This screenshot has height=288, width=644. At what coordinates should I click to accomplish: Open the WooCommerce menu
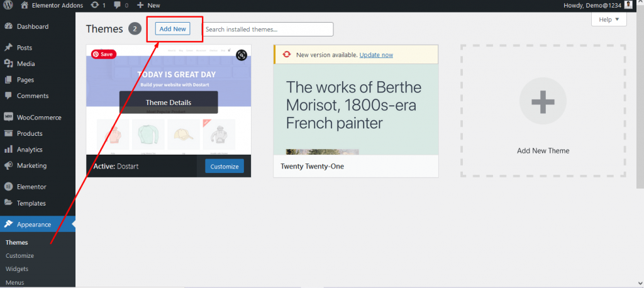[x=38, y=118]
